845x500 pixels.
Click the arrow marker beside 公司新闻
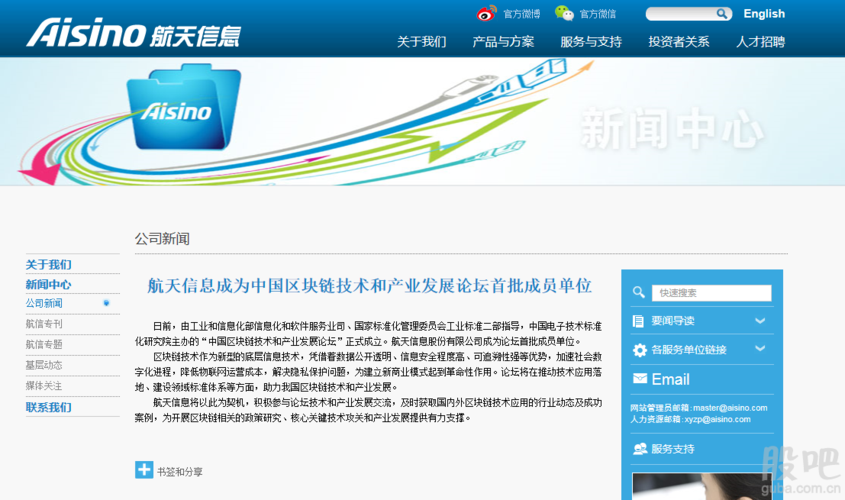coord(106,303)
